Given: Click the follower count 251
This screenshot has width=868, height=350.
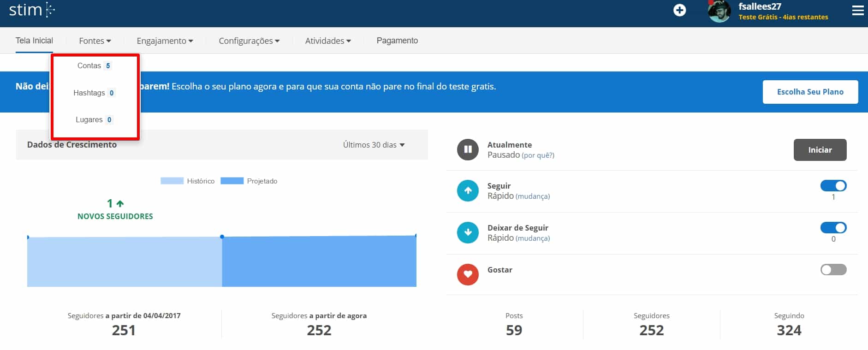Looking at the screenshot, I should click(124, 330).
